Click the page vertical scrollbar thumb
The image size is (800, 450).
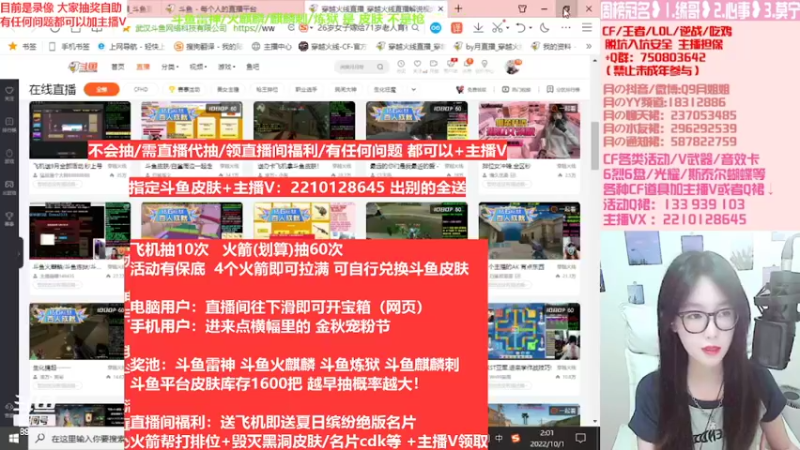click(595, 145)
